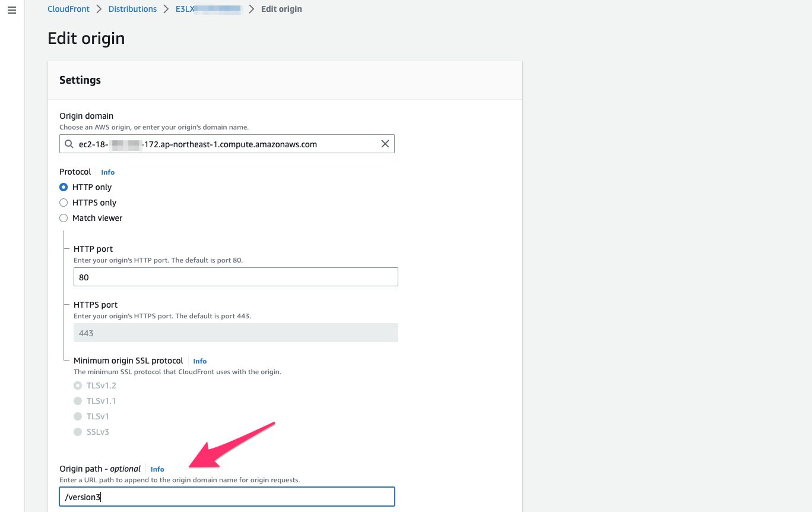Click the Info icon next to Protocol

tap(107, 172)
